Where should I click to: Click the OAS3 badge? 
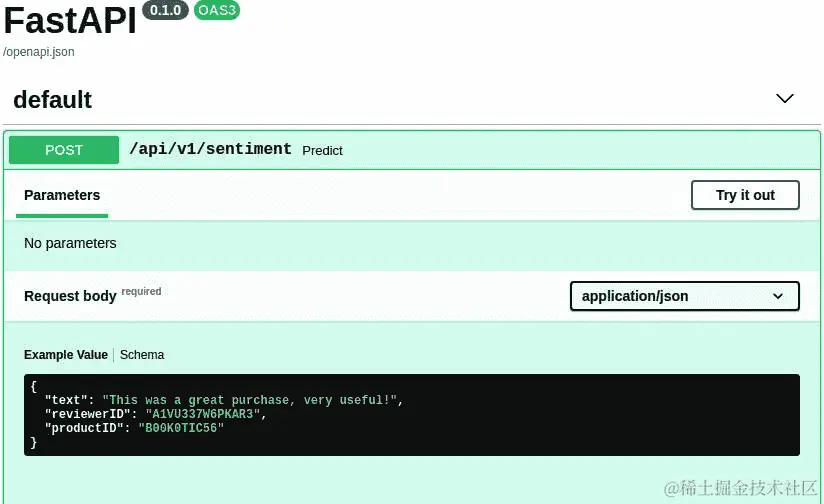(217, 10)
